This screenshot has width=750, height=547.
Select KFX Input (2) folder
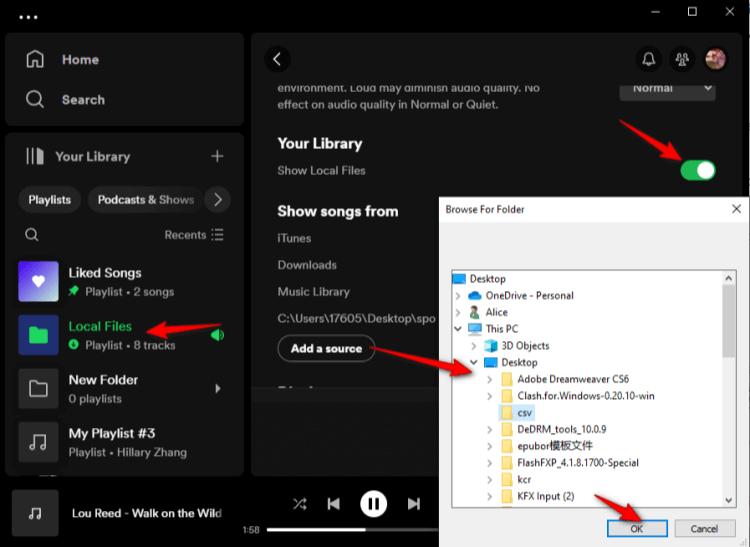545,496
